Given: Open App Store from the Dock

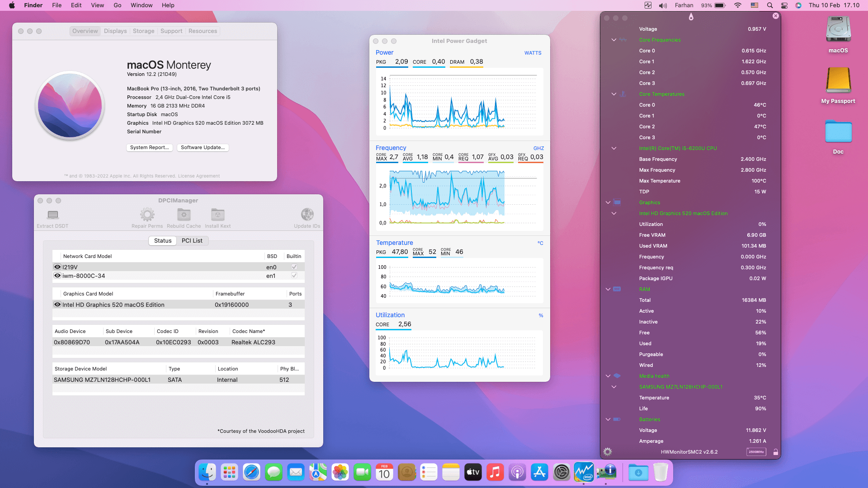Looking at the screenshot, I should [539, 473].
